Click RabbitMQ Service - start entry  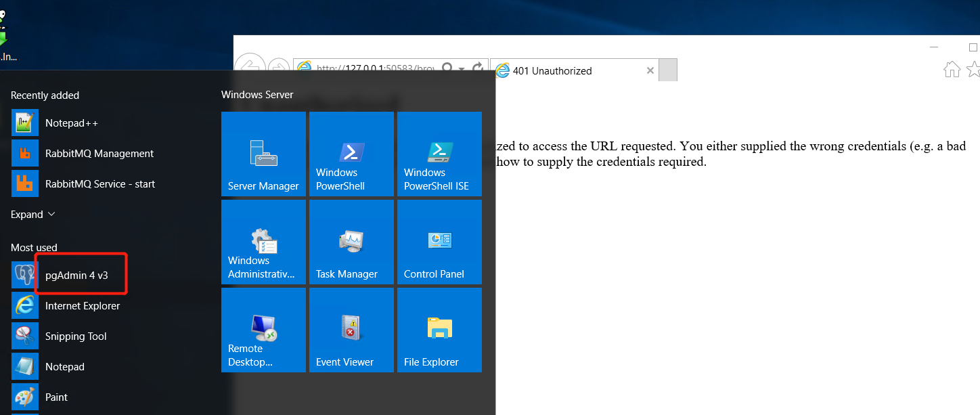coord(99,184)
